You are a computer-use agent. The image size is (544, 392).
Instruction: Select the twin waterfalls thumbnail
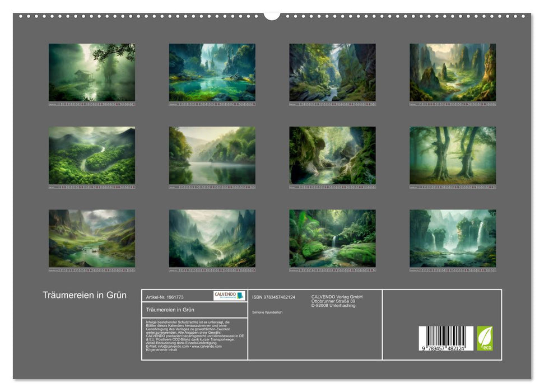(452, 238)
